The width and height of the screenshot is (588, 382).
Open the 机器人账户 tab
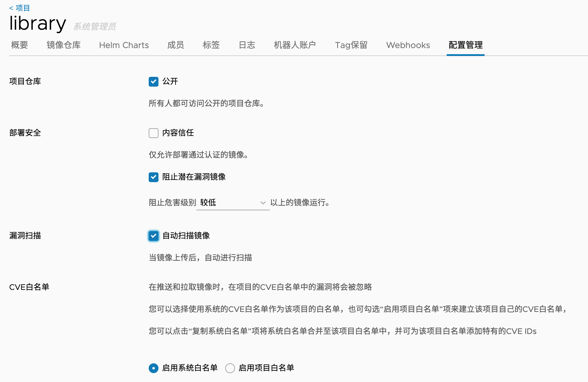[x=295, y=45]
